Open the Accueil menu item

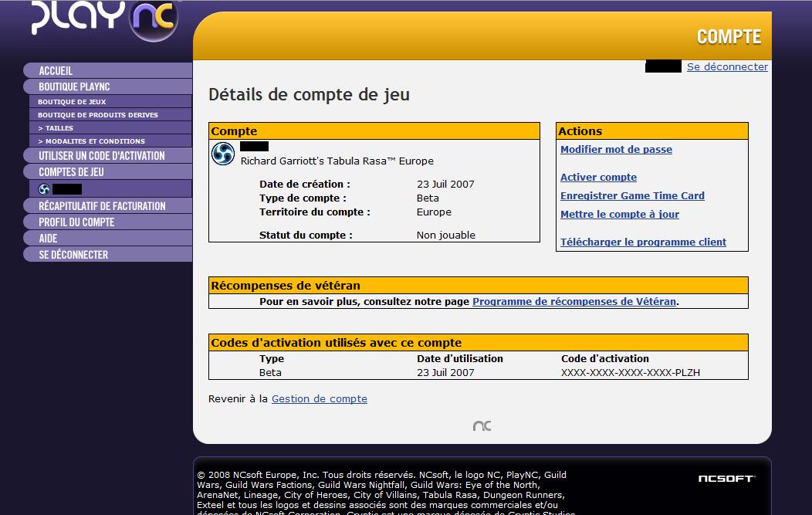[x=108, y=70]
